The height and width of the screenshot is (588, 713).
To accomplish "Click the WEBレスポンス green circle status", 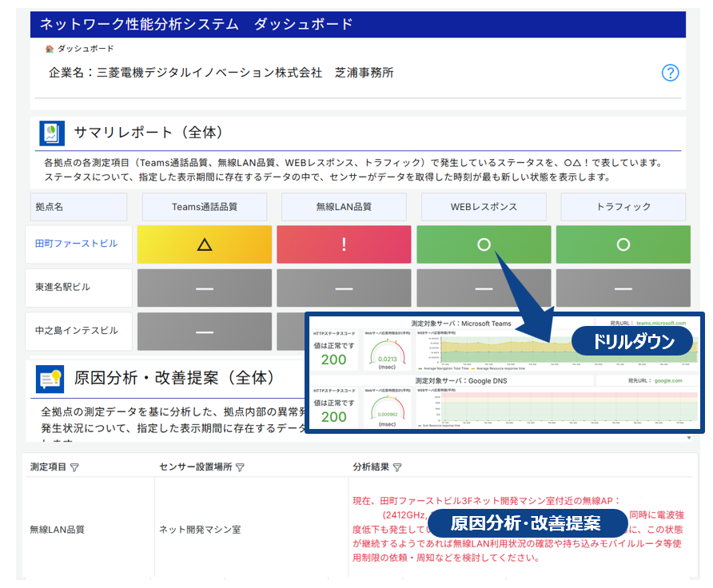I will tap(484, 244).
